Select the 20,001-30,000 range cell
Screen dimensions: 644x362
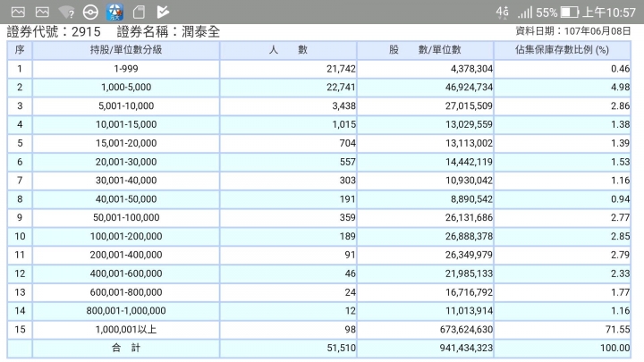(x=126, y=162)
